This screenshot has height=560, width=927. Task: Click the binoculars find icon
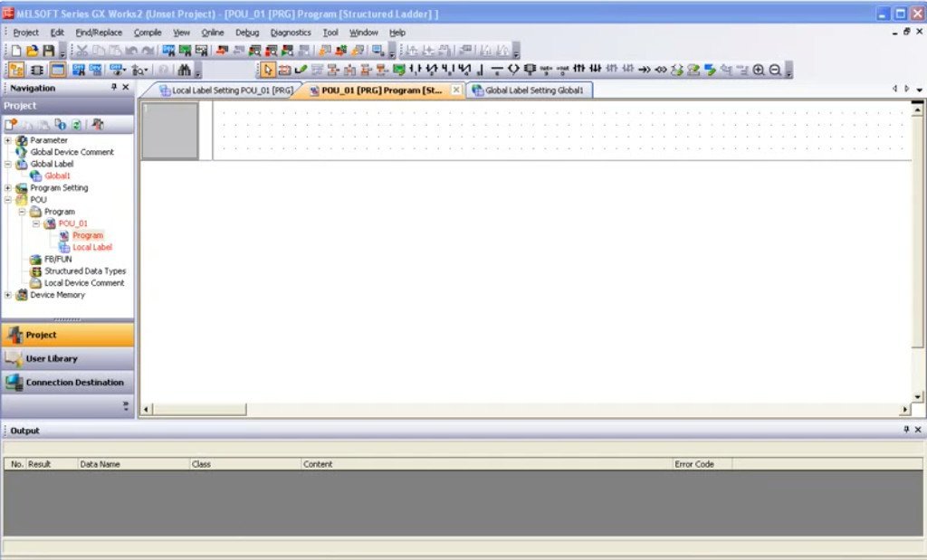[x=185, y=70]
